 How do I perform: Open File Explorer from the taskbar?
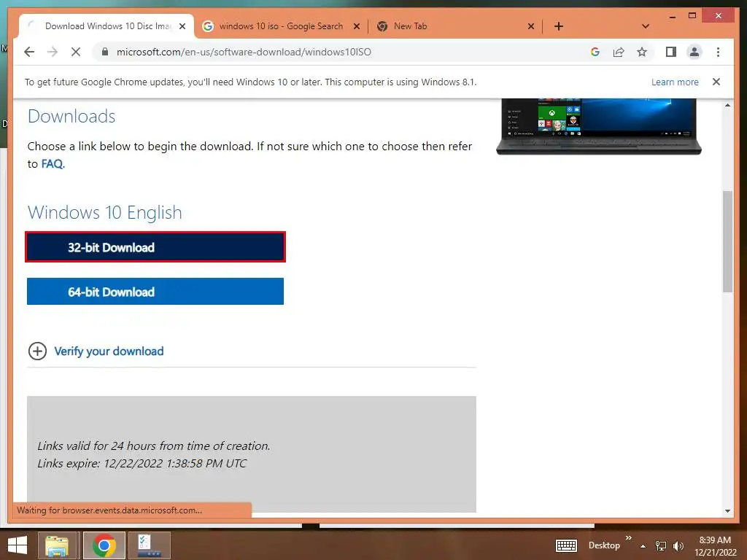tap(57, 545)
